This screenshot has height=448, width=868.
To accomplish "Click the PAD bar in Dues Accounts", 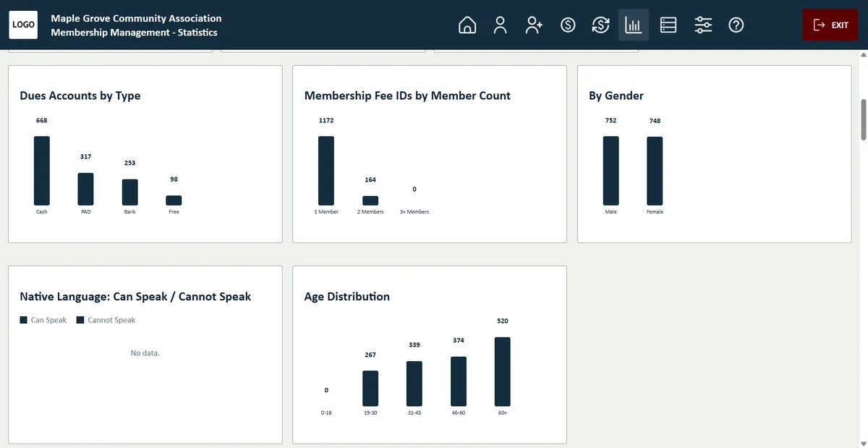I will coord(85,189).
